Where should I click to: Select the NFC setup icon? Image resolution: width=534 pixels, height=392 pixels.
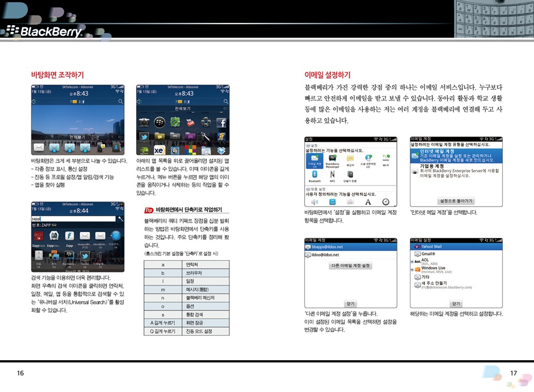tap(332, 175)
